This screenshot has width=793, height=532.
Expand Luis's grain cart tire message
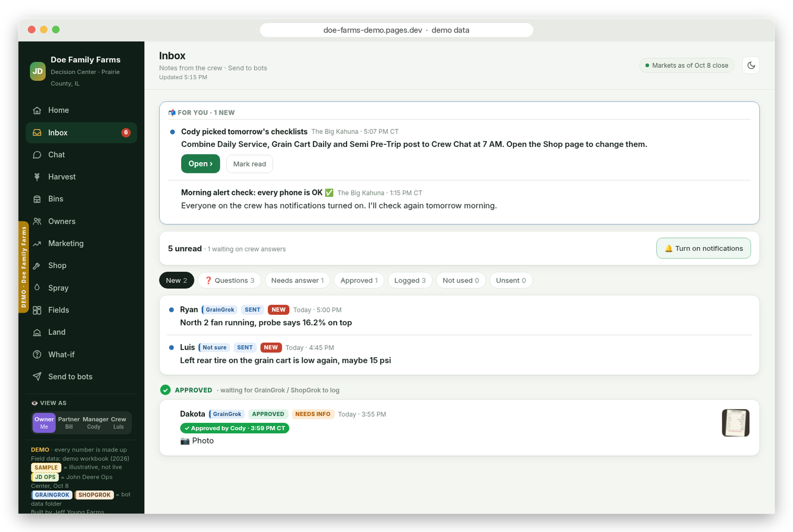tap(459, 354)
